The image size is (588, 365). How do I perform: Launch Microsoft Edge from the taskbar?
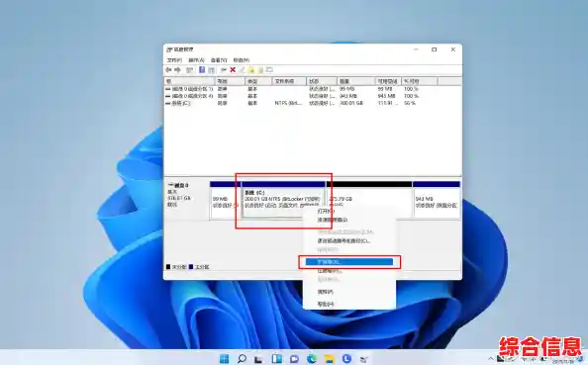312,359
